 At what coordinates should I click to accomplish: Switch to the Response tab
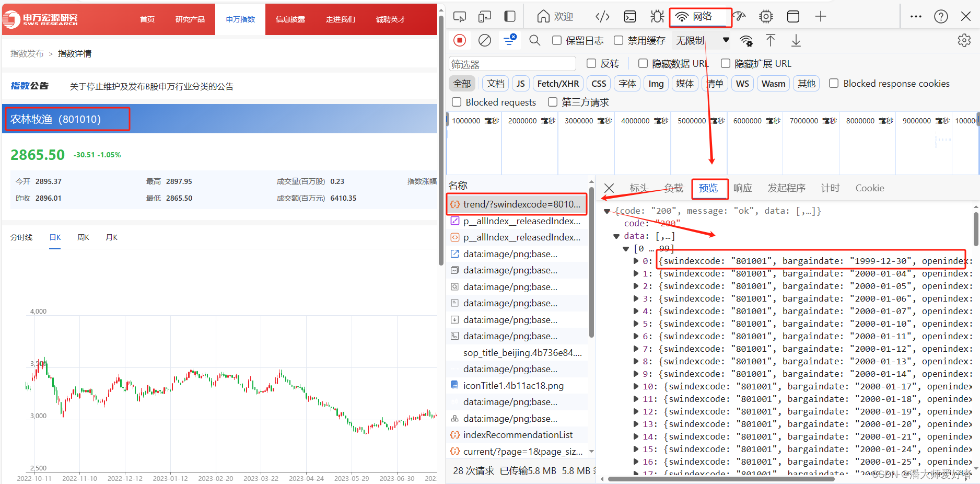(x=742, y=188)
